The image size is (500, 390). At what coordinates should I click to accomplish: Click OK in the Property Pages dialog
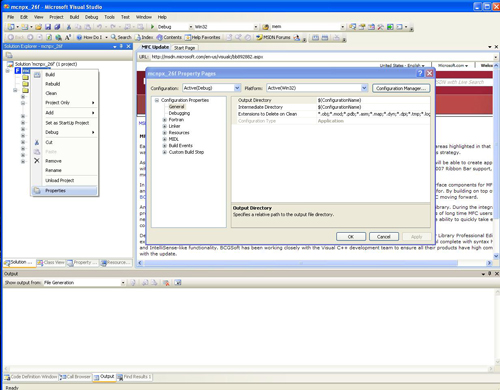coord(351,237)
